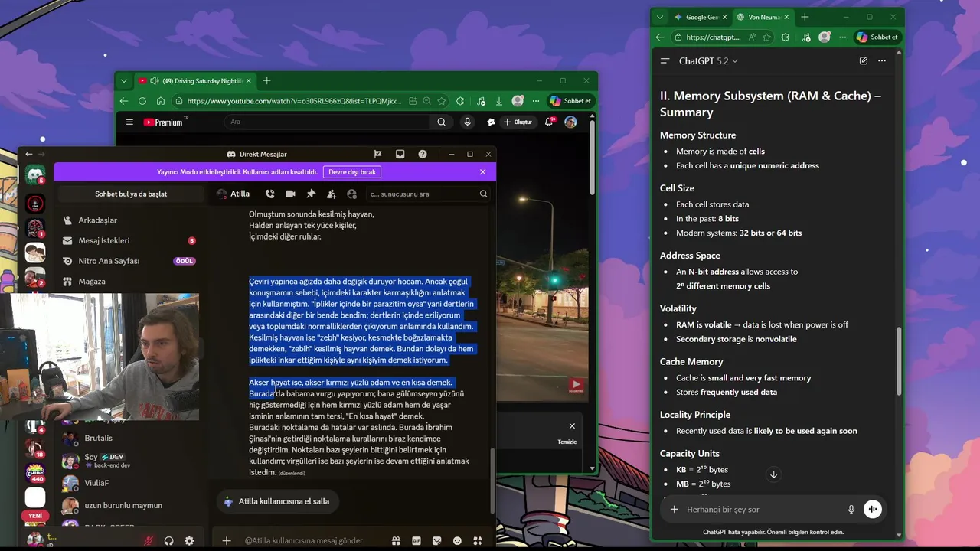Open downloads icon in YouTube browser

tap(499, 101)
